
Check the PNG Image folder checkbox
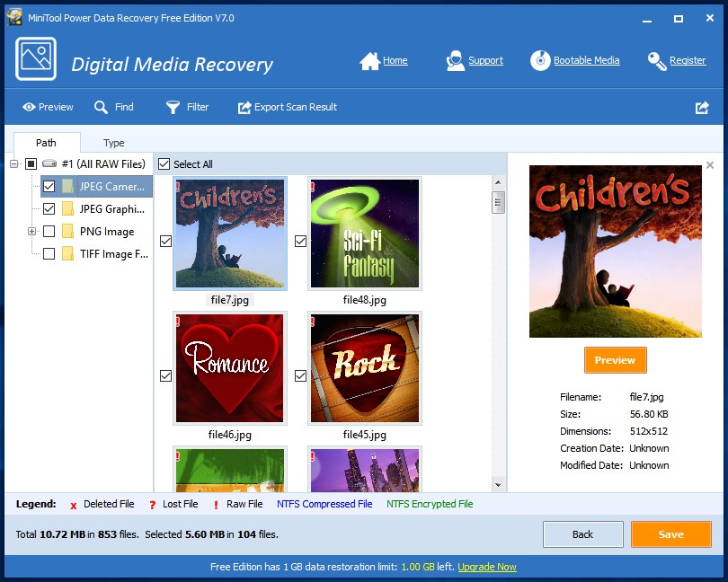pyautogui.click(x=49, y=231)
